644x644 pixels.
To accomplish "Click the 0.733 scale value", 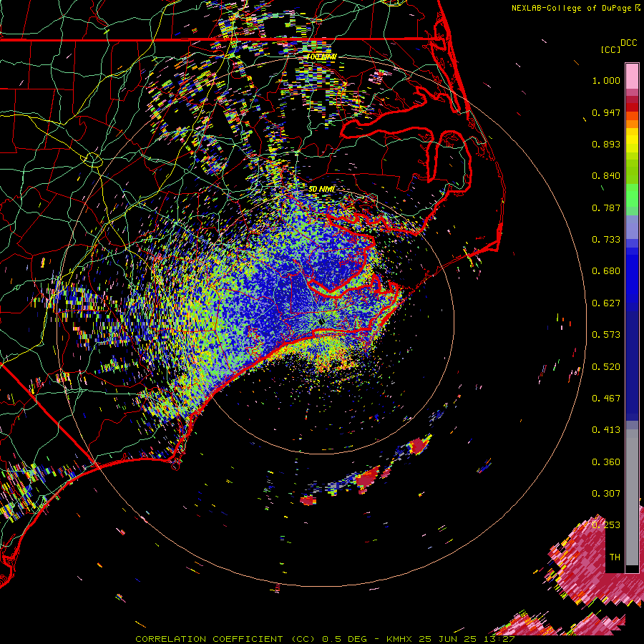I will click(606, 240).
